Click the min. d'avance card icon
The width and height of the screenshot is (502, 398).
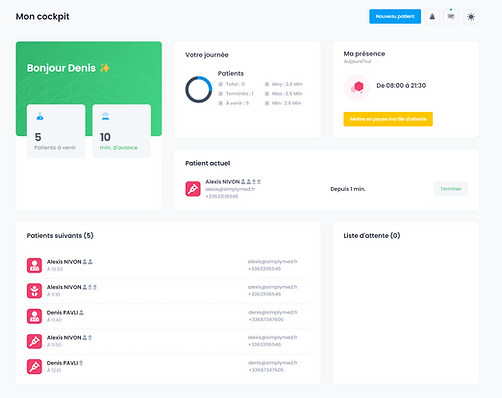coord(105,116)
